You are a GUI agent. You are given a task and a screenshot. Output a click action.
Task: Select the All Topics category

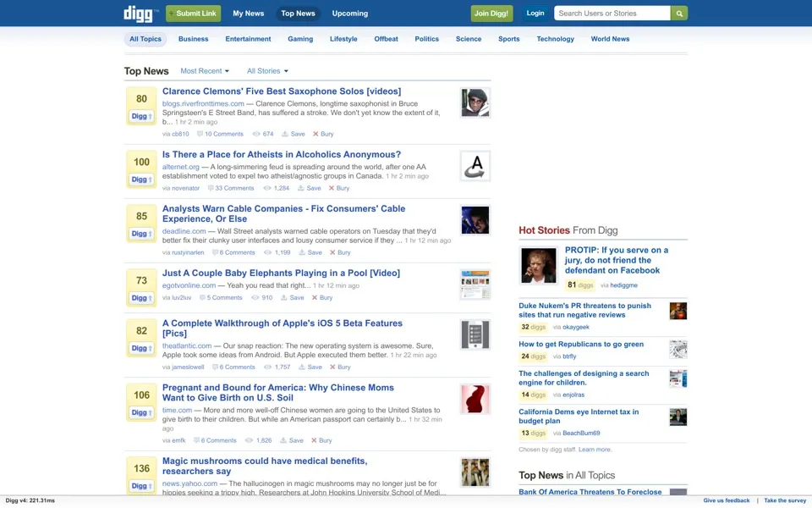145,39
